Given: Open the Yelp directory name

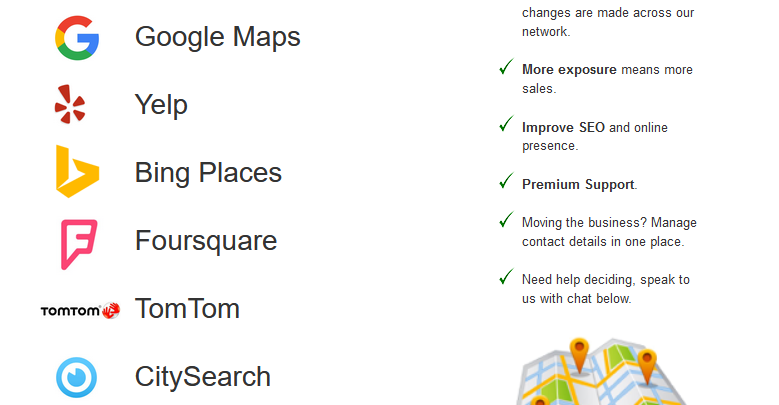Looking at the screenshot, I should point(161,105).
